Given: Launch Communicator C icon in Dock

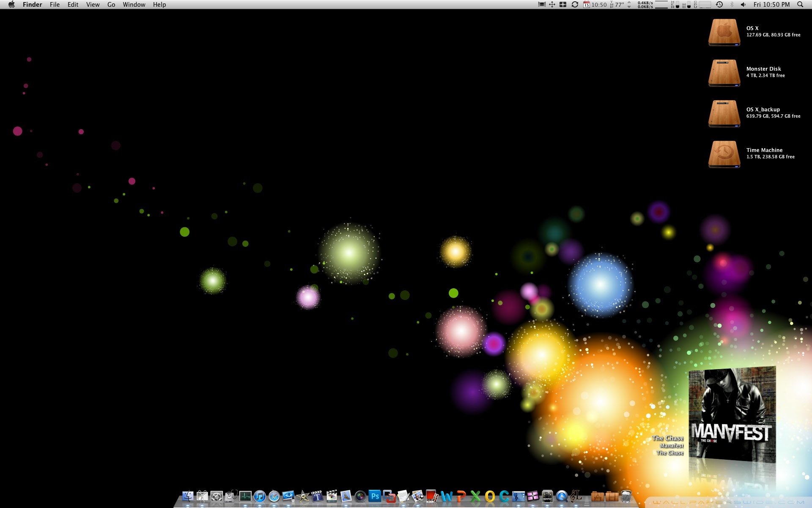Looking at the screenshot, I should (504, 496).
